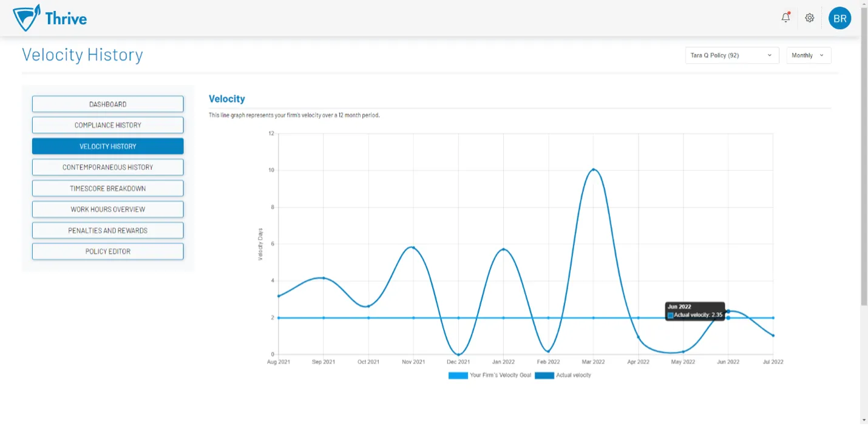Open the Monthly period dropdown

click(x=809, y=55)
